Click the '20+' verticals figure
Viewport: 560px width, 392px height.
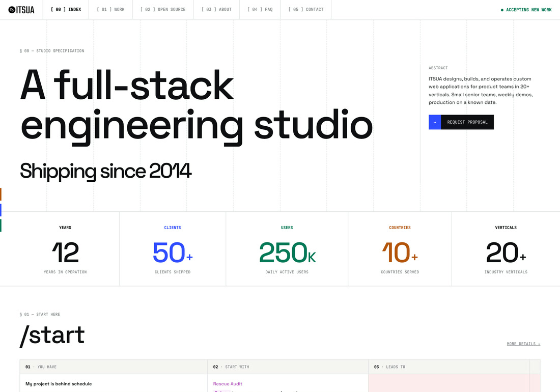point(506,253)
